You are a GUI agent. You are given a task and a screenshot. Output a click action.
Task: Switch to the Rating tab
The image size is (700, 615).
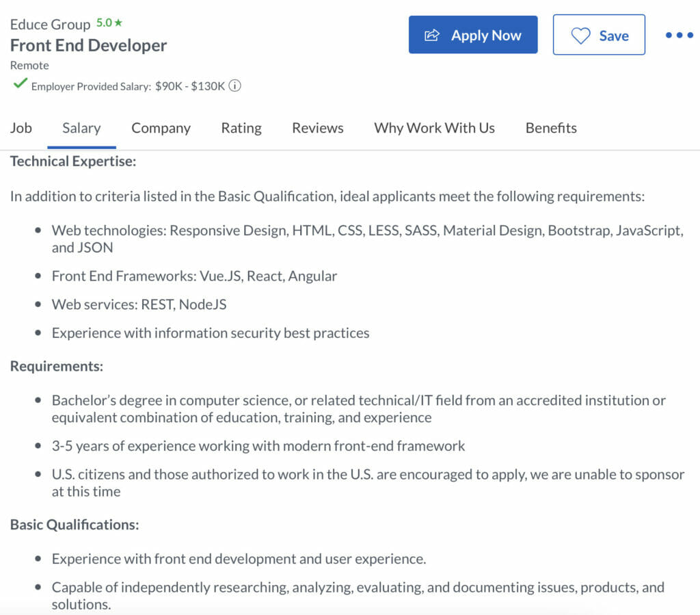pos(241,128)
